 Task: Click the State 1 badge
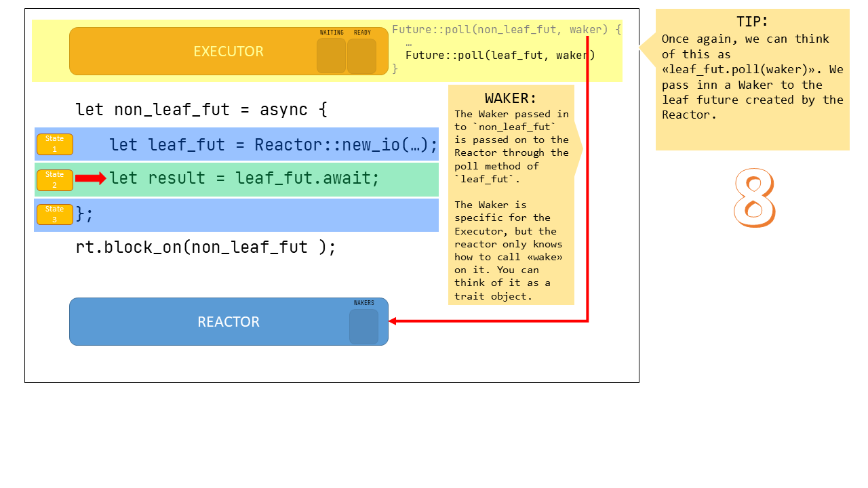point(54,144)
